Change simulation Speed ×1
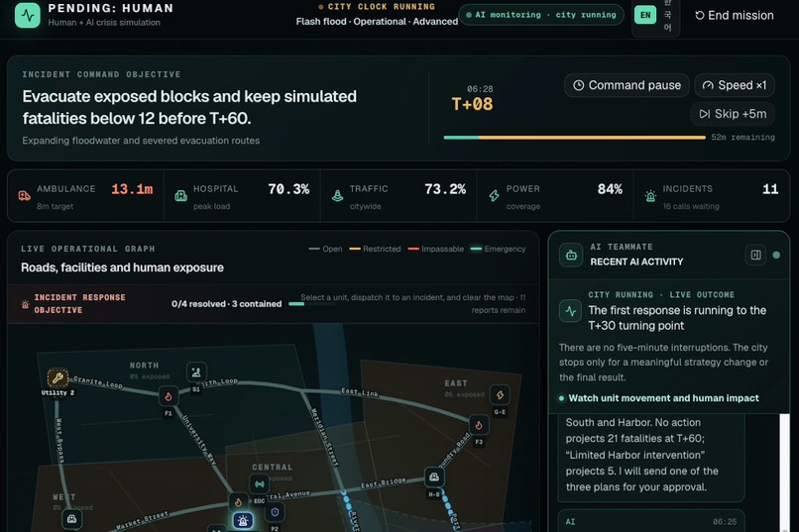Image resolution: width=799 pixels, height=532 pixels. pos(735,85)
